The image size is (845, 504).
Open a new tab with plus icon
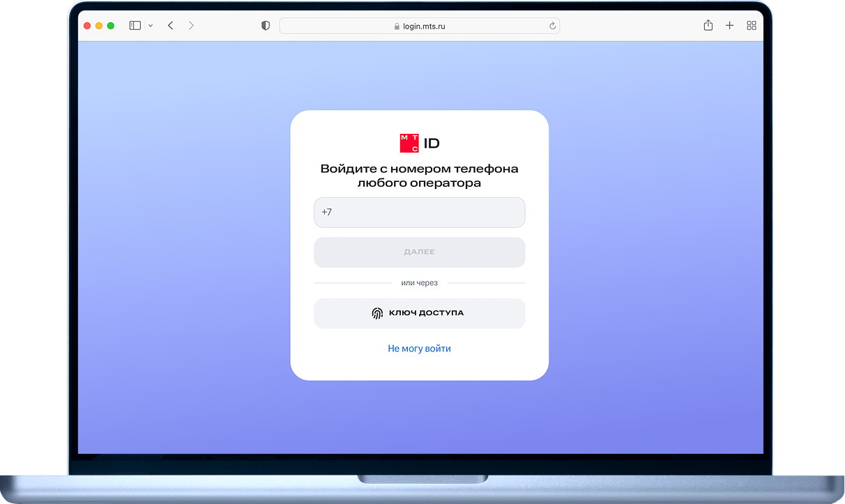[x=729, y=26]
